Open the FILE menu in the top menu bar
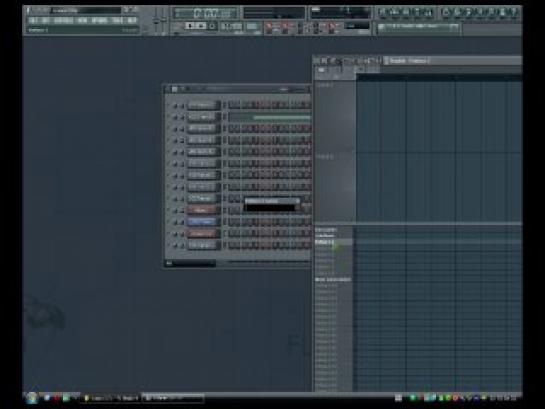The height and width of the screenshot is (409, 545). click(33, 21)
